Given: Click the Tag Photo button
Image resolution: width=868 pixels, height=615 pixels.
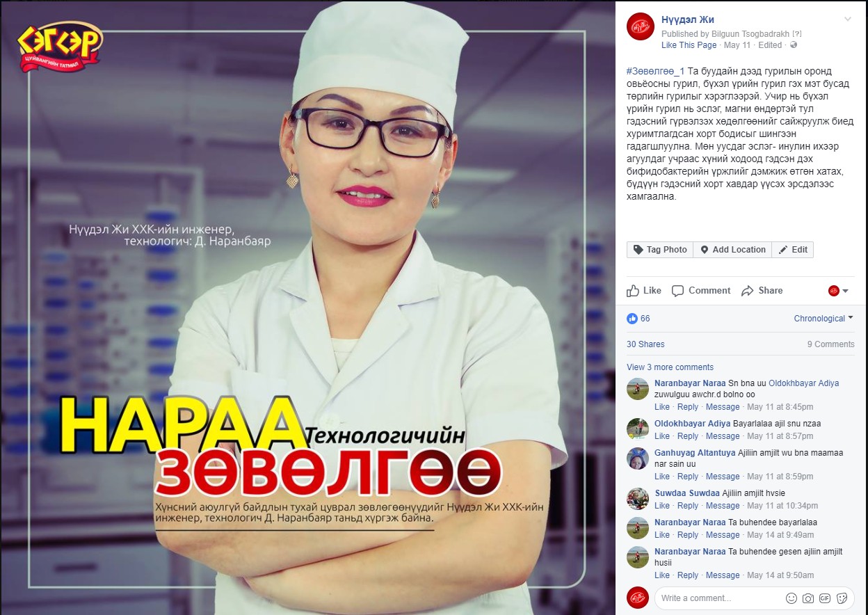Looking at the screenshot, I should [660, 250].
